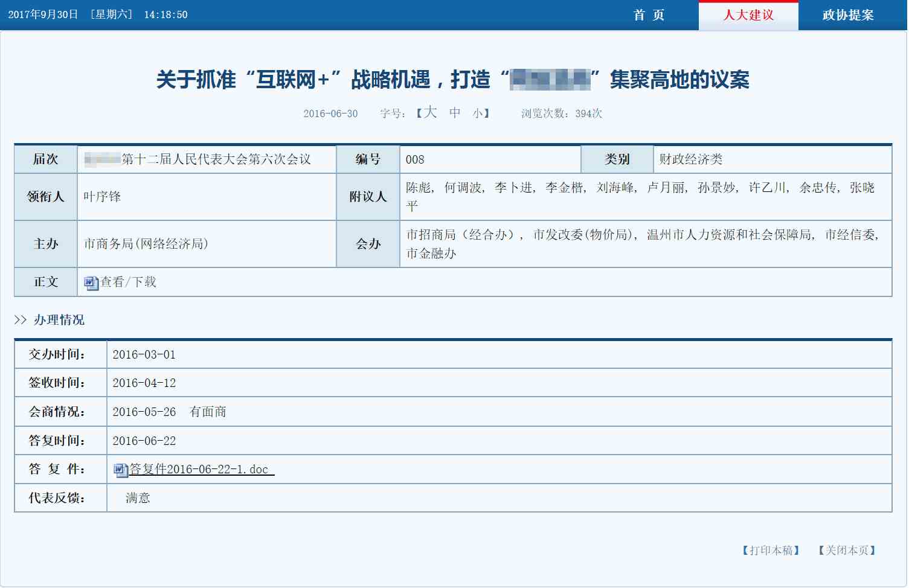The height and width of the screenshot is (588, 909).
Task: Go to the 政协提案 tab
Action: 847,15
